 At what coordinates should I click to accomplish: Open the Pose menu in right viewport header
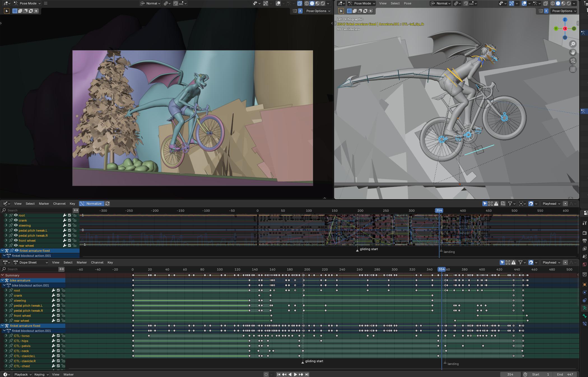click(407, 3)
